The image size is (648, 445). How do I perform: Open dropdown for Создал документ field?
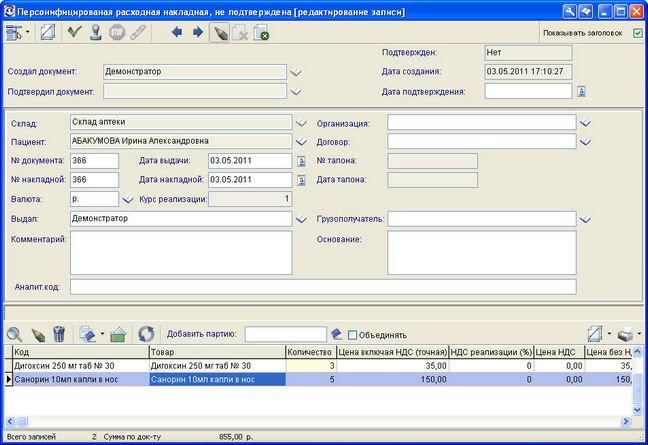[x=295, y=72]
